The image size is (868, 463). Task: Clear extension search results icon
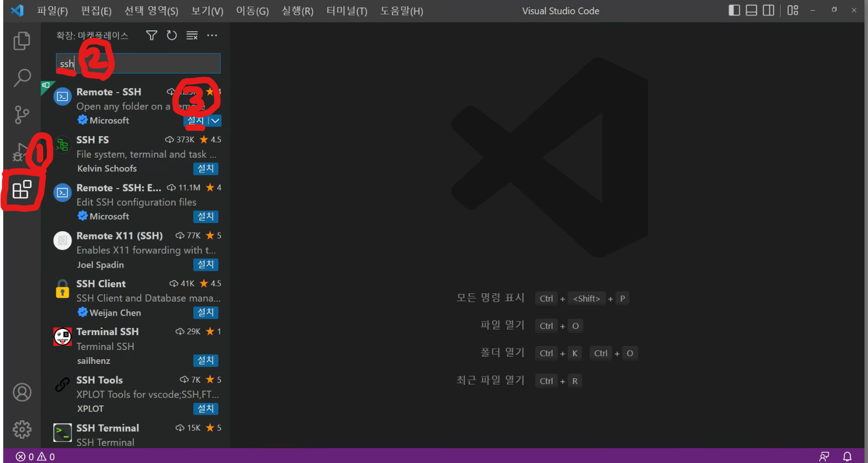click(x=192, y=35)
